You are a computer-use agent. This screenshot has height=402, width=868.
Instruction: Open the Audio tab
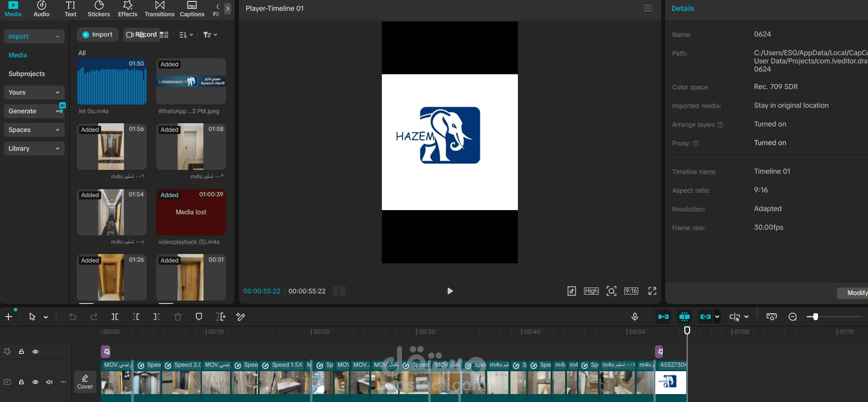pos(42,9)
